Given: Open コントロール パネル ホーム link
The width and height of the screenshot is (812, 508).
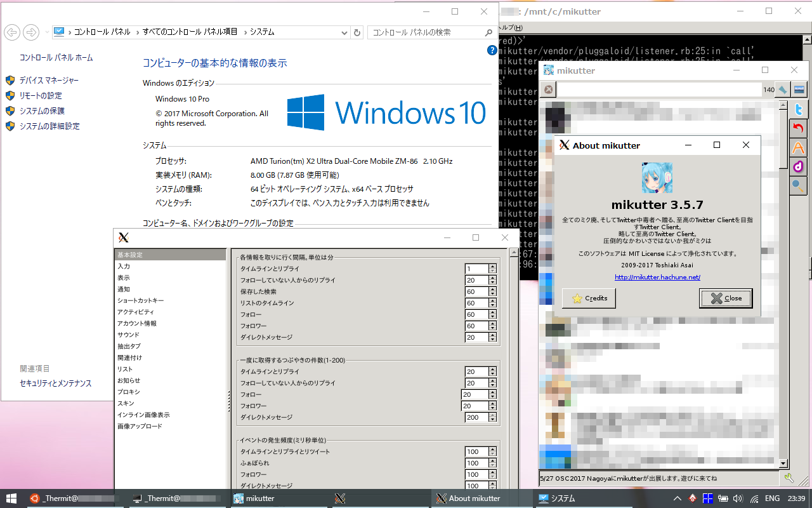Looking at the screenshot, I should pyautogui.click(x=56, y=58).
